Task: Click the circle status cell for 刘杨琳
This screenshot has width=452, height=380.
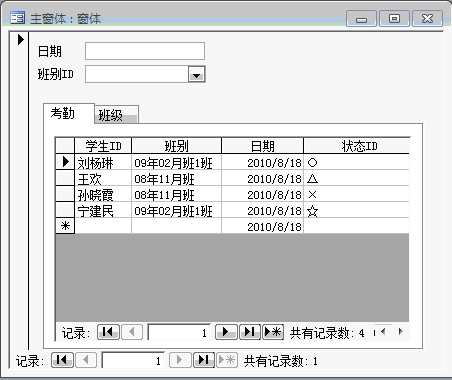Action: coord(357,163)
